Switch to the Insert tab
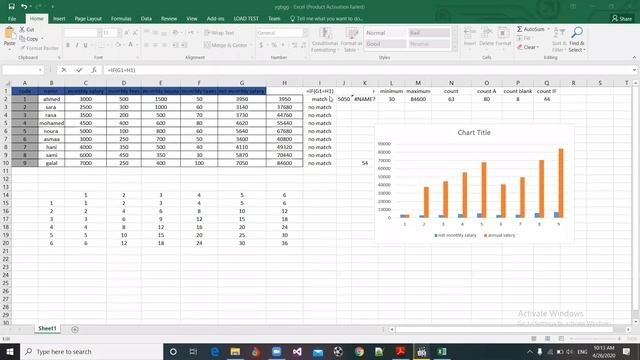Screen dimensions: 640x360 [59, 19]
